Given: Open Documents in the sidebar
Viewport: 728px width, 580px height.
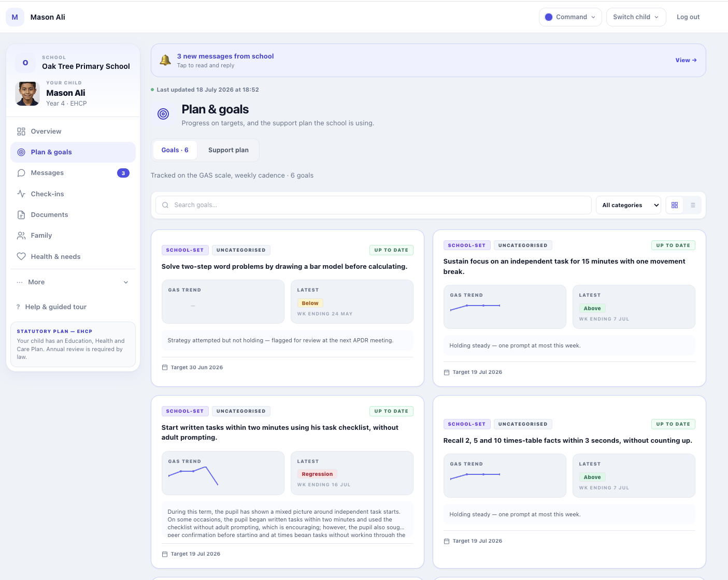Looking at the screenshot, I should 73,215.
